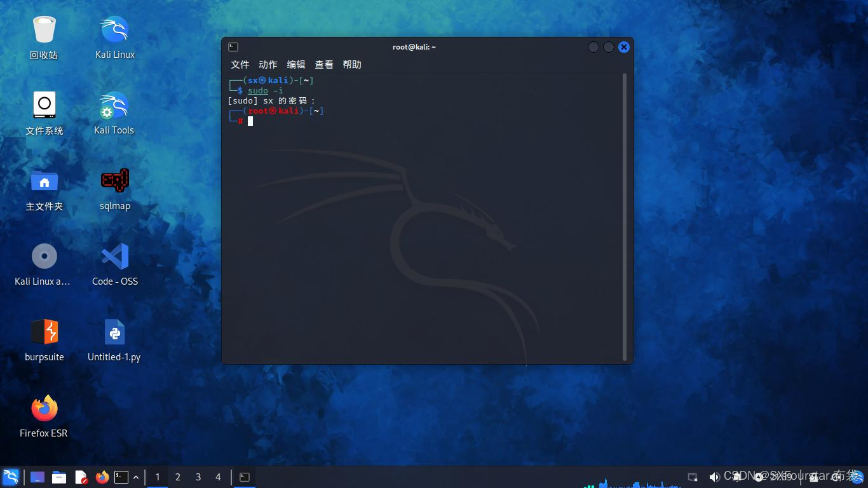Image resolution: width=868 pixels, height=488 pixels.
Task: Switch to workspace 3
Action: [x=198, y=477]
